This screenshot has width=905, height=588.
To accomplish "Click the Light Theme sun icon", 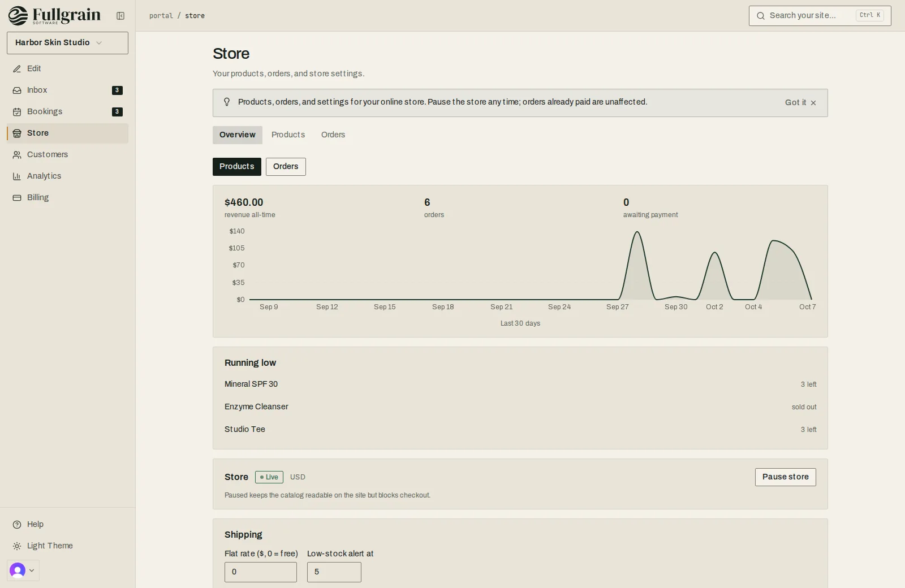I will coord(17,546).
